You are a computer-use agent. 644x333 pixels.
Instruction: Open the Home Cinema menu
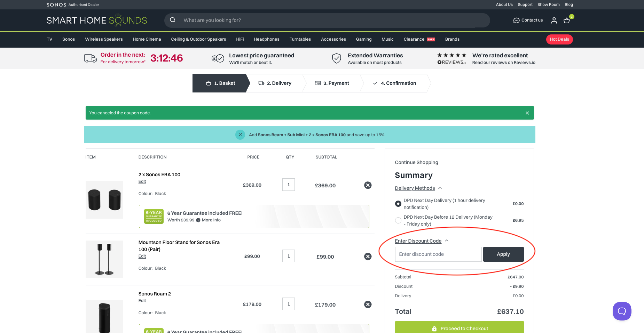(x=147, y=39)
